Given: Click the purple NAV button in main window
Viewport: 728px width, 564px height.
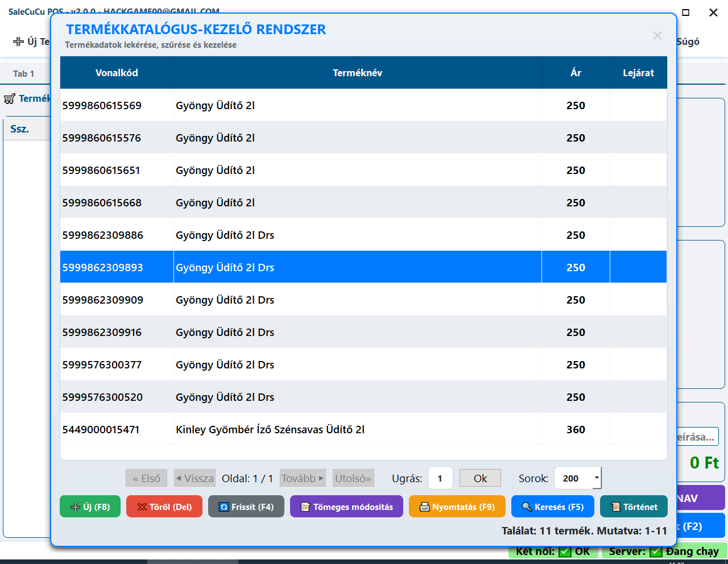Looking at the screenshot, I should pos(700,498).
